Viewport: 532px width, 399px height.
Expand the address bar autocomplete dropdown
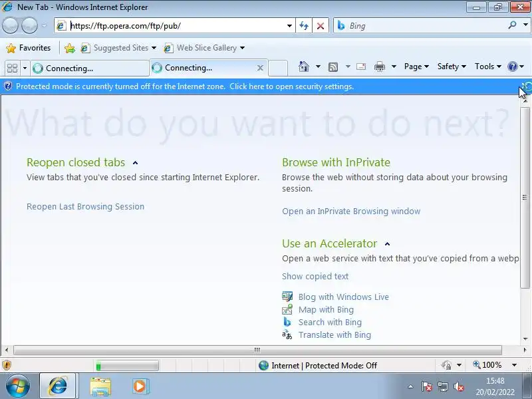click(x=289, y=26)
